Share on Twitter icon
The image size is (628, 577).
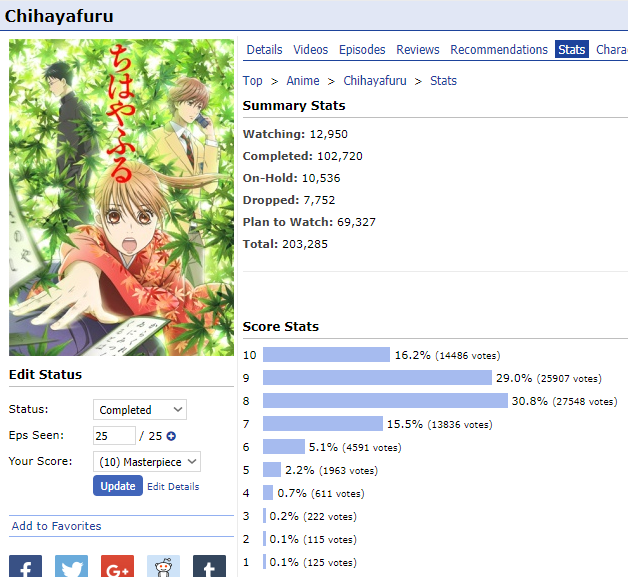pos(71,566)
